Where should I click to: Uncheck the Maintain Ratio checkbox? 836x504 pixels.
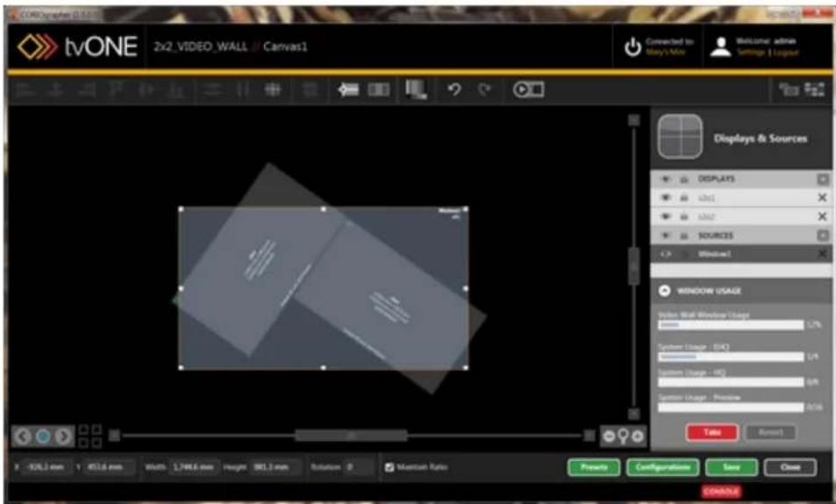point(389,467)
